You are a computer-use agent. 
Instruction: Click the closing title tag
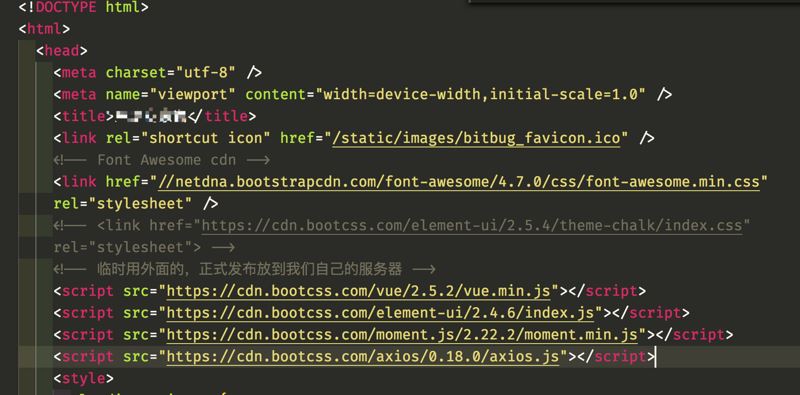(x=221, y=116)
